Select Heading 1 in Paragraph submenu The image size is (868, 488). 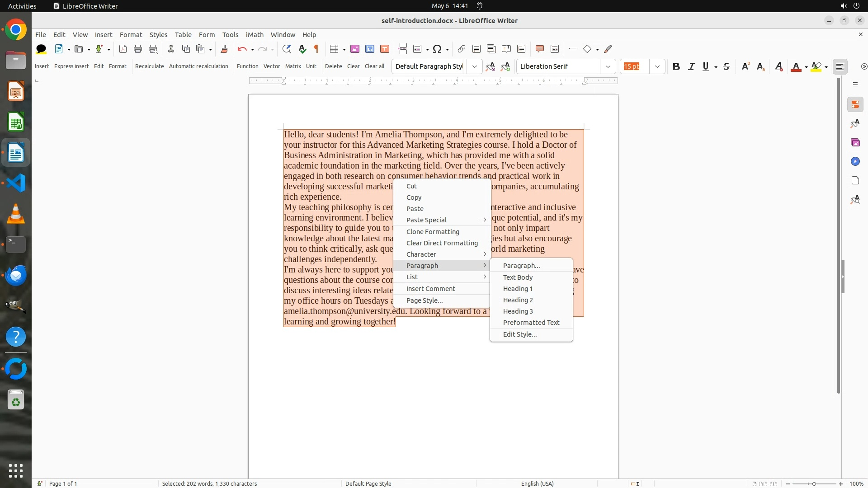518,289
